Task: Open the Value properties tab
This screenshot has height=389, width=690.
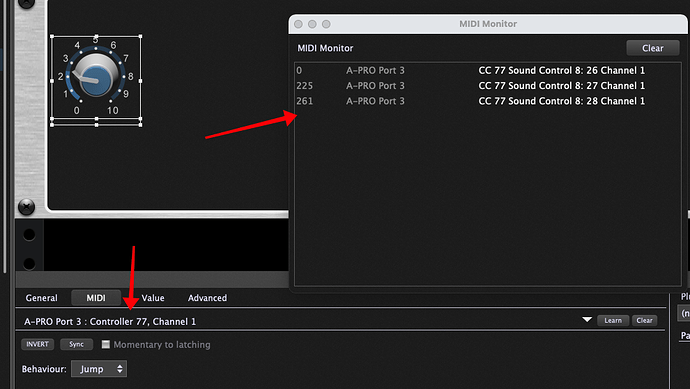Action: 153,298
